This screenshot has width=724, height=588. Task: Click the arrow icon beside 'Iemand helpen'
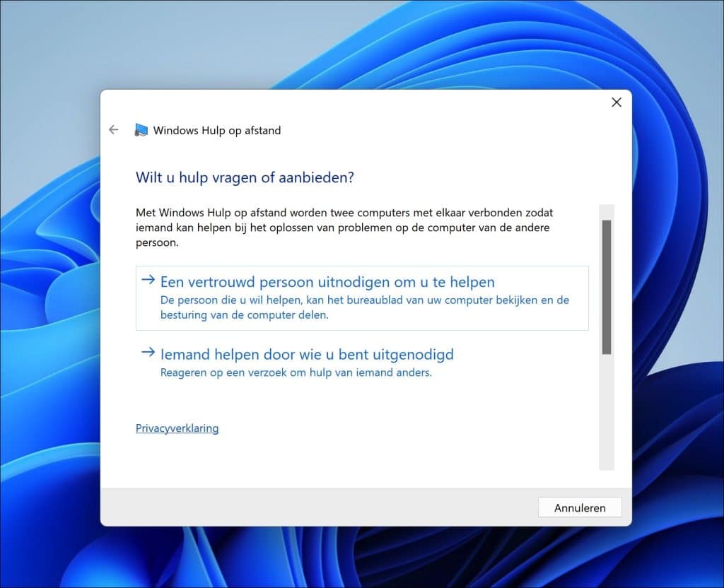(x=148, y=353)
